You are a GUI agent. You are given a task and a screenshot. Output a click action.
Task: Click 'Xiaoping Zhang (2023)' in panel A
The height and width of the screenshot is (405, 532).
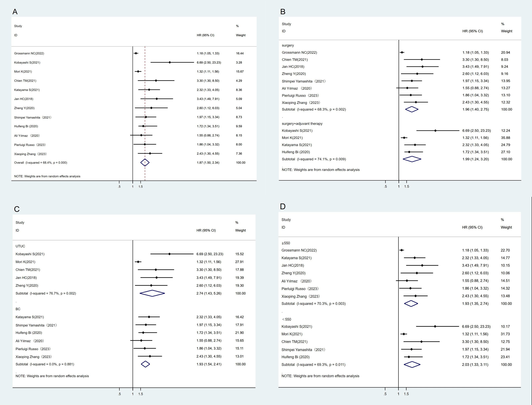(30, 154)
